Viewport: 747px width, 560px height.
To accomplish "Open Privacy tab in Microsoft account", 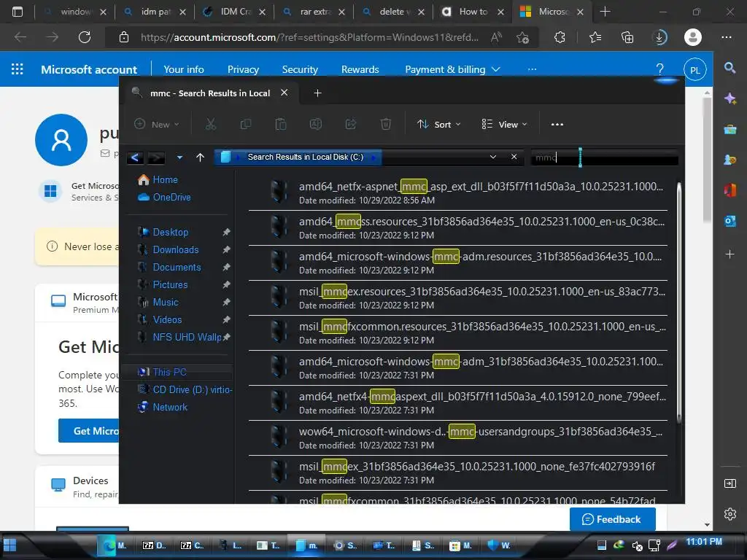I will 243,69.
